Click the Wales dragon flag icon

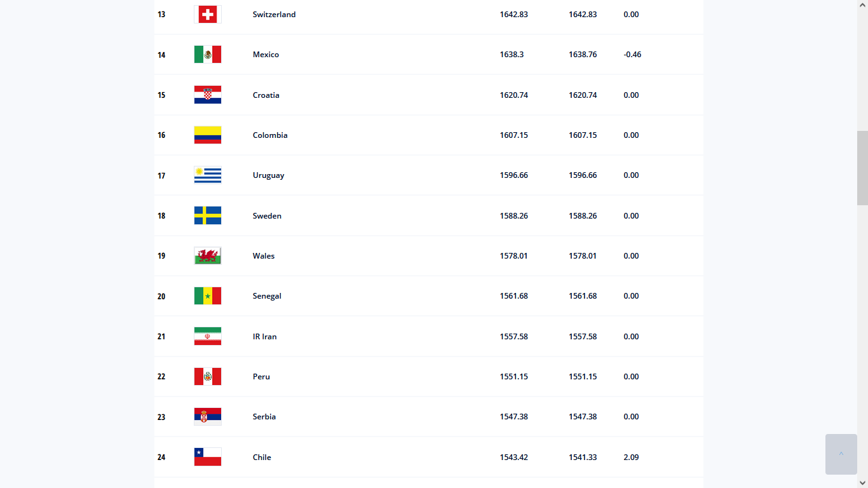click(x=208, y=256)
